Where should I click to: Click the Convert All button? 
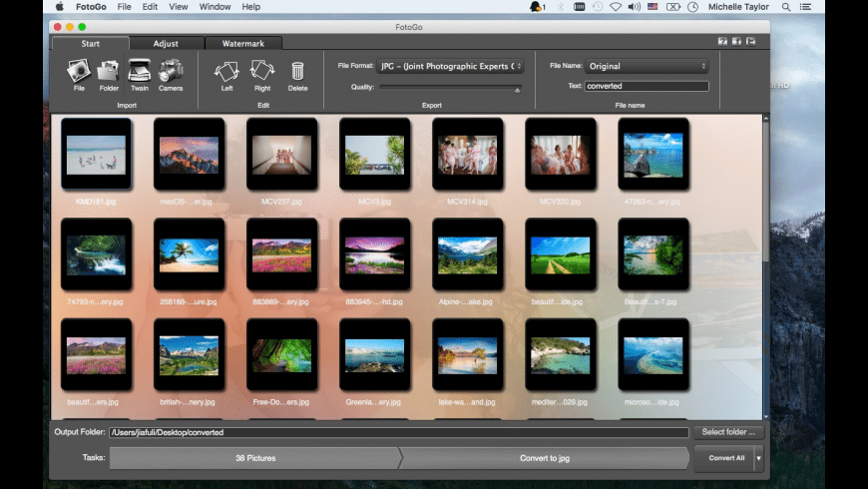(725, 458)
